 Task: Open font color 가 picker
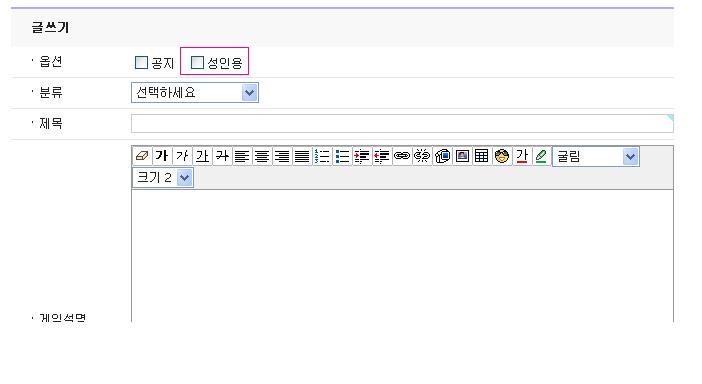522,156
